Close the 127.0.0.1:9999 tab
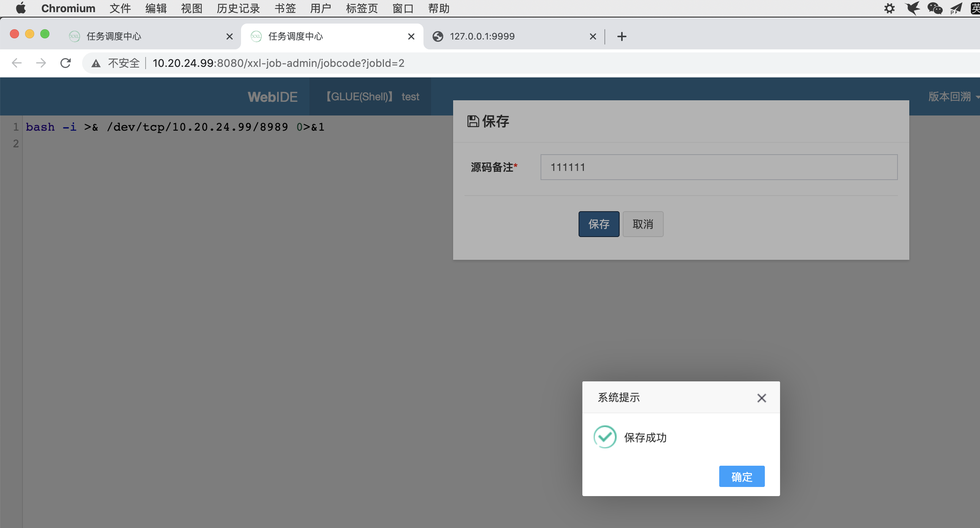 (592, 36)
